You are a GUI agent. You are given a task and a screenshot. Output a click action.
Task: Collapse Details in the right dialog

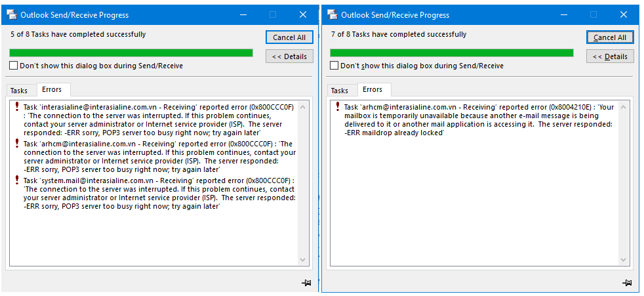pos(610,56)
